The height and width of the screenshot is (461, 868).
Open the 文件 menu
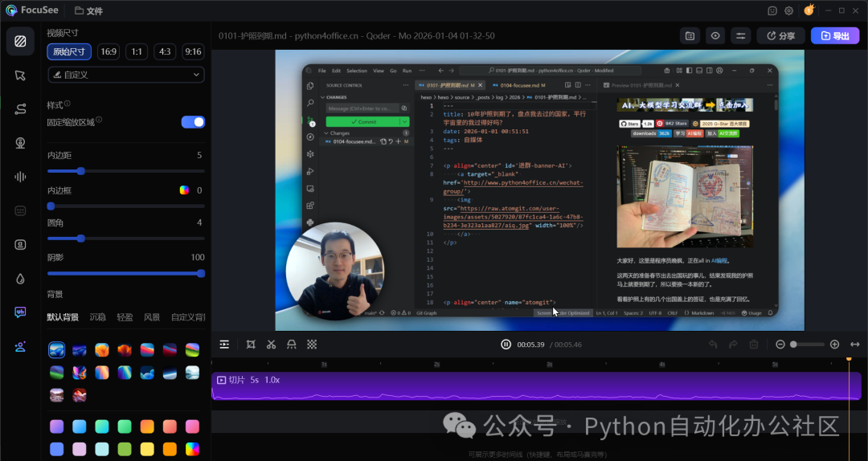tap(88, 10)
